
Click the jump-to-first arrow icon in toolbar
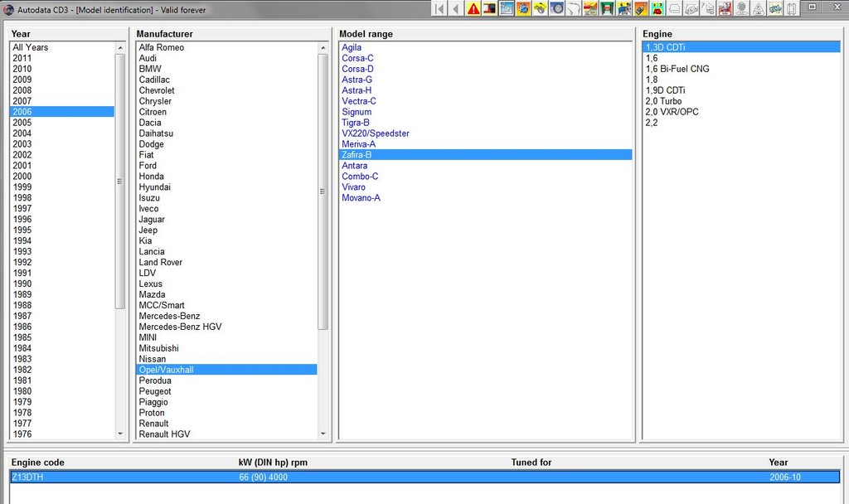pos(439,8)
